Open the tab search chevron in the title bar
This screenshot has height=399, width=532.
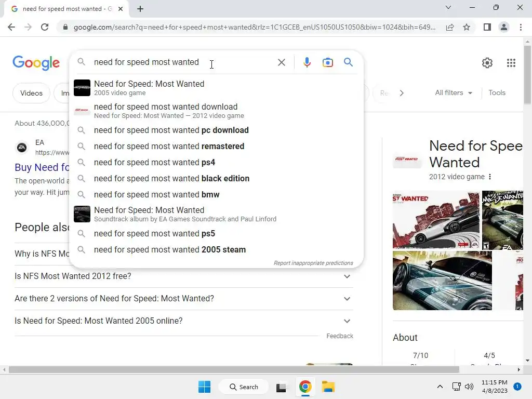point(448,7)
